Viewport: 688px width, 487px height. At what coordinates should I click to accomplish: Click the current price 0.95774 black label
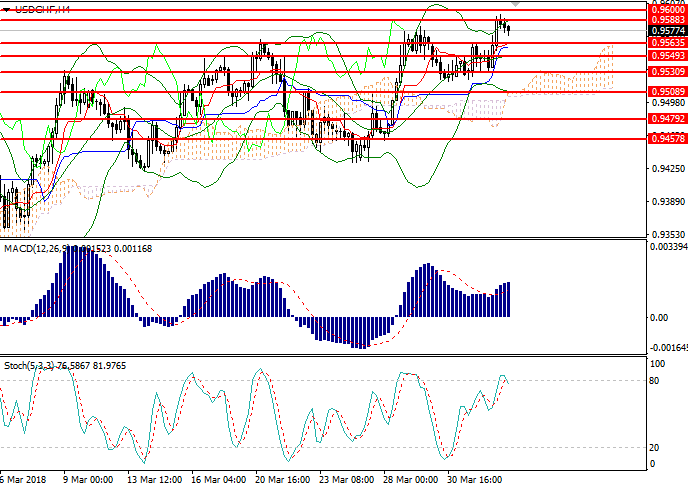(x=662, y=31)
